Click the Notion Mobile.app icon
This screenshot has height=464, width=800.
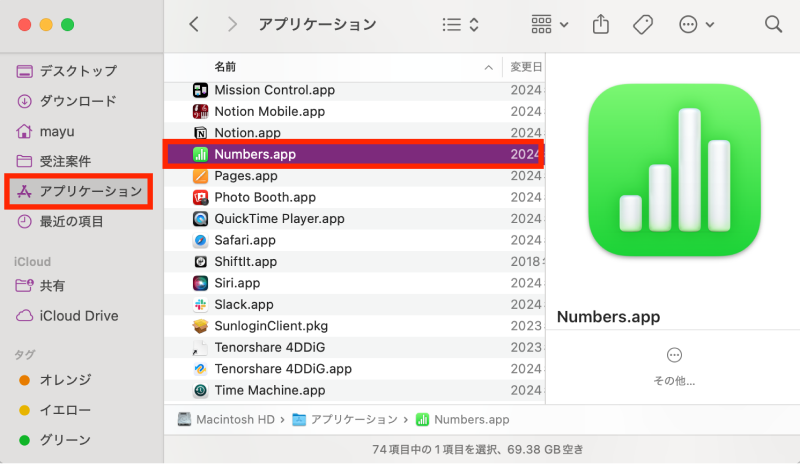point(201,112)
